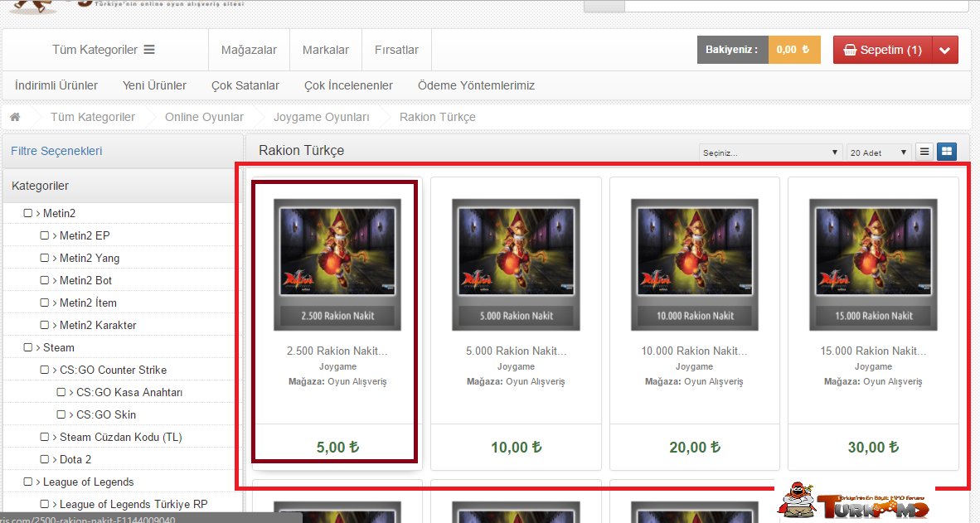
Task: Click the Steam category label
Action: pos(59,347)
